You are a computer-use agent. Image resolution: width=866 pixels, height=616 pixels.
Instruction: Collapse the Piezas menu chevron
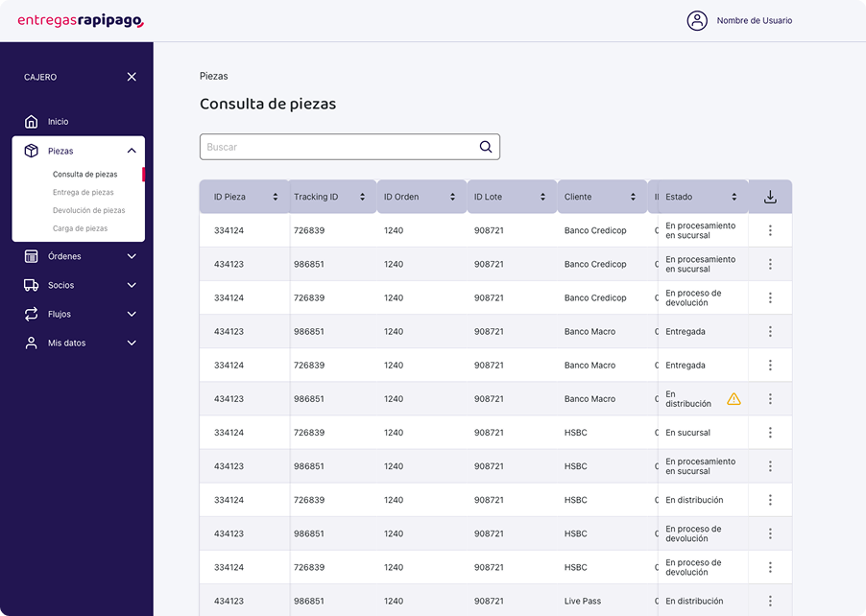tap(132, 151)
